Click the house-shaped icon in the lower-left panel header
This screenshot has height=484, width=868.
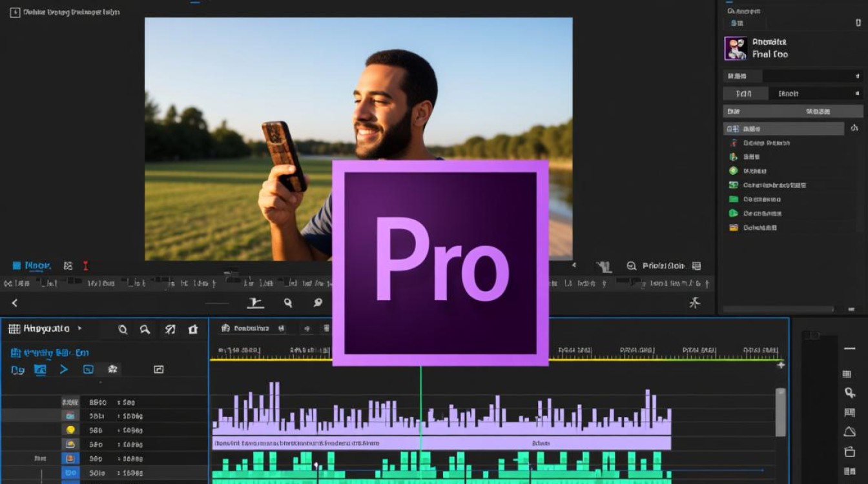(193, 329)
